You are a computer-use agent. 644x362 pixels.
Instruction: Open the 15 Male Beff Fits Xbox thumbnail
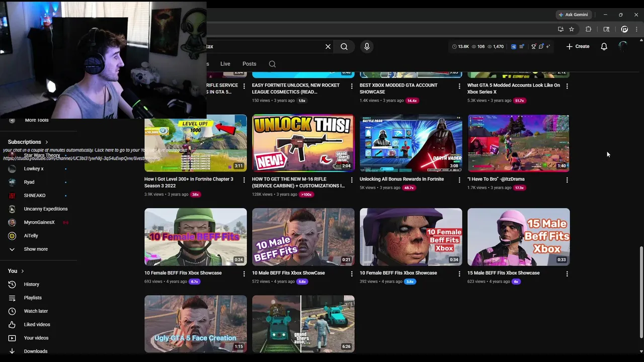[x=519, y=237]
